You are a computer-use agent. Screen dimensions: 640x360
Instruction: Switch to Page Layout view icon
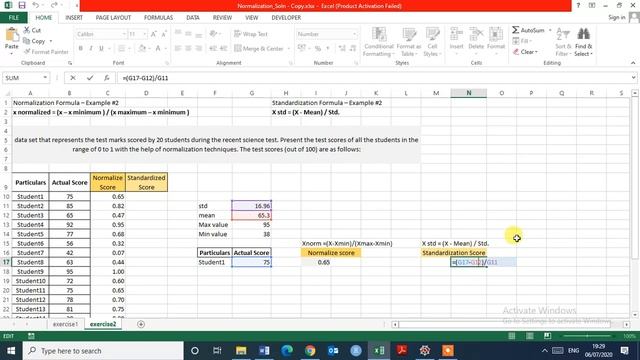point(529,336)
